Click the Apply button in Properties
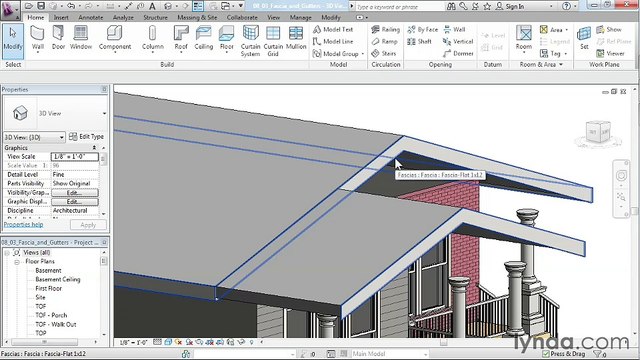Viewport: 640px width, 360px height. 88,225
